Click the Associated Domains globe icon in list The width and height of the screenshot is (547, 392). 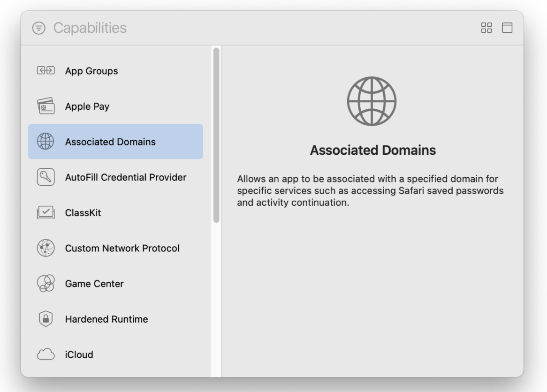click(46, 142)
